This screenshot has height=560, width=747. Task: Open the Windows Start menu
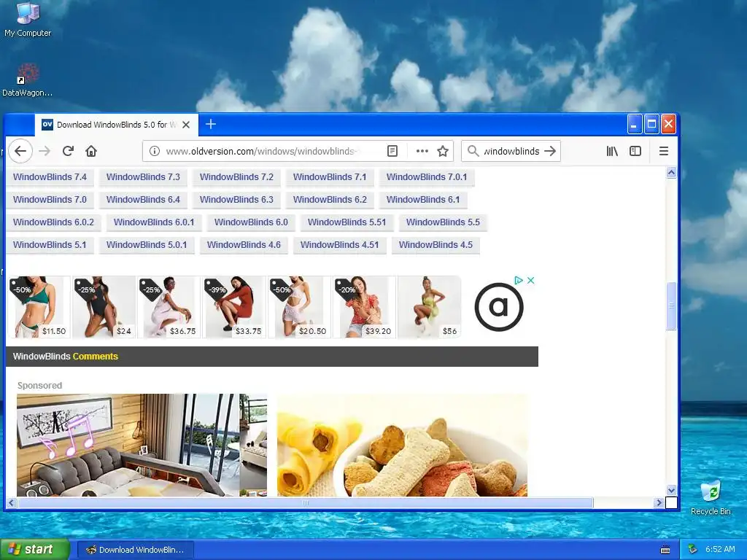(35, 550)
